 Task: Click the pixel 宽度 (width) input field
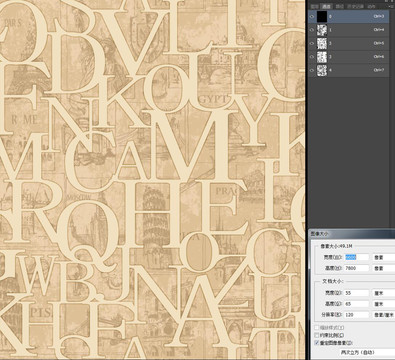tap(357, 257)
